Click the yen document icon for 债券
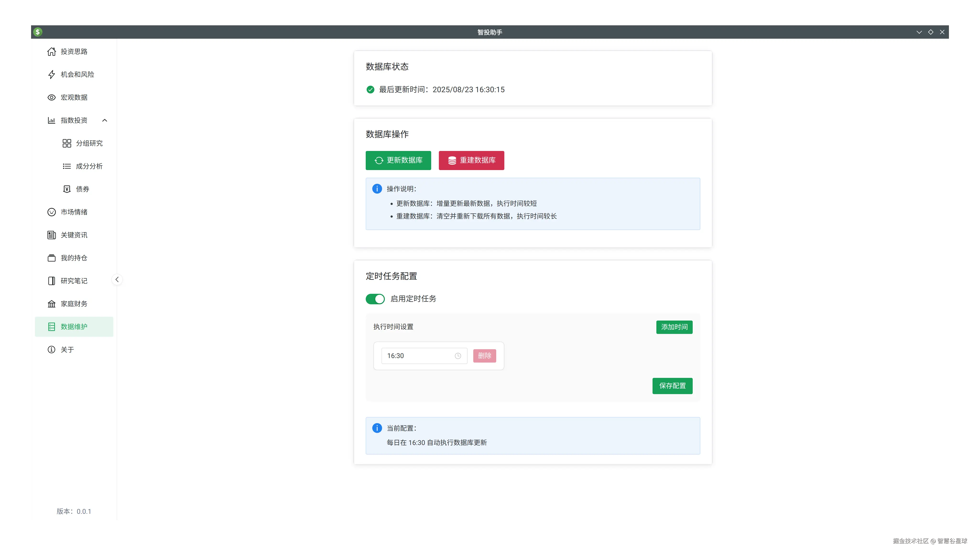 click(67, 189)
